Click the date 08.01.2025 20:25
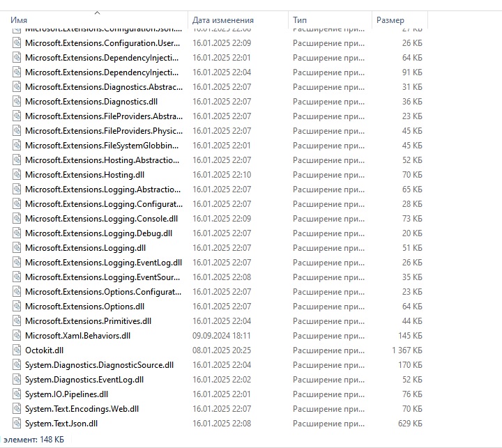502x448 pixels. coord(222,350)
